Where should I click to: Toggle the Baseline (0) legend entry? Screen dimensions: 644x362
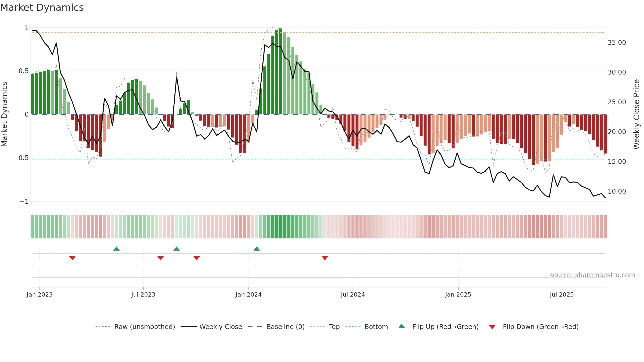[x=276, y=327]
